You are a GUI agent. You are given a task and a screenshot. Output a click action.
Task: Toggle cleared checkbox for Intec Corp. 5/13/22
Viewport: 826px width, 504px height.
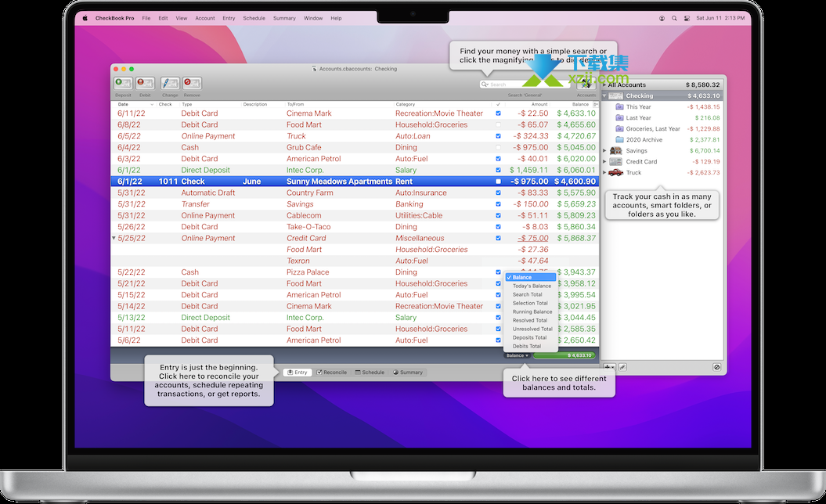498,318
